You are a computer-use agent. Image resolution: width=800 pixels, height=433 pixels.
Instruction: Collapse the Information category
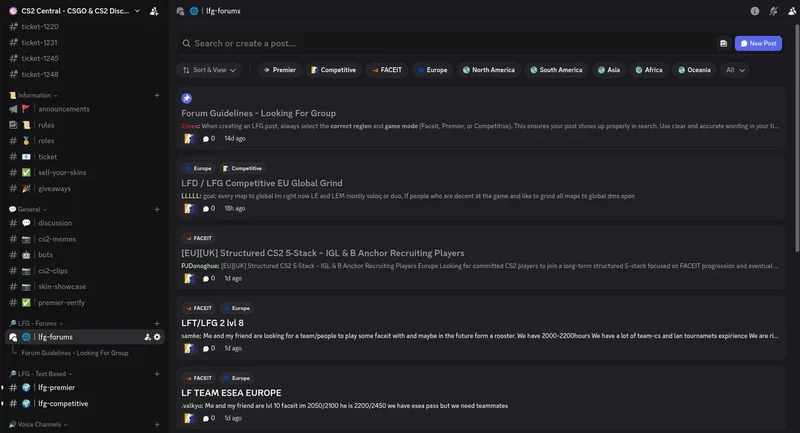coord(34,95)
